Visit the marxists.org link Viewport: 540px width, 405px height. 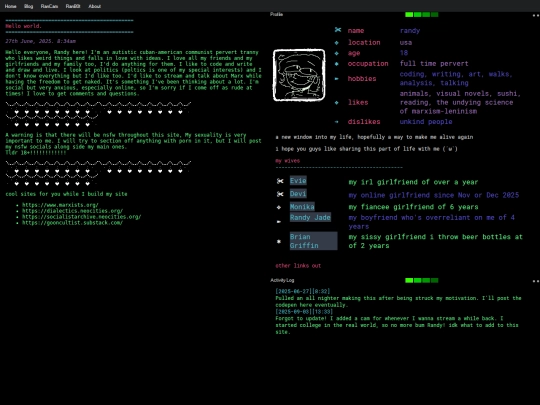pos(60,205)
